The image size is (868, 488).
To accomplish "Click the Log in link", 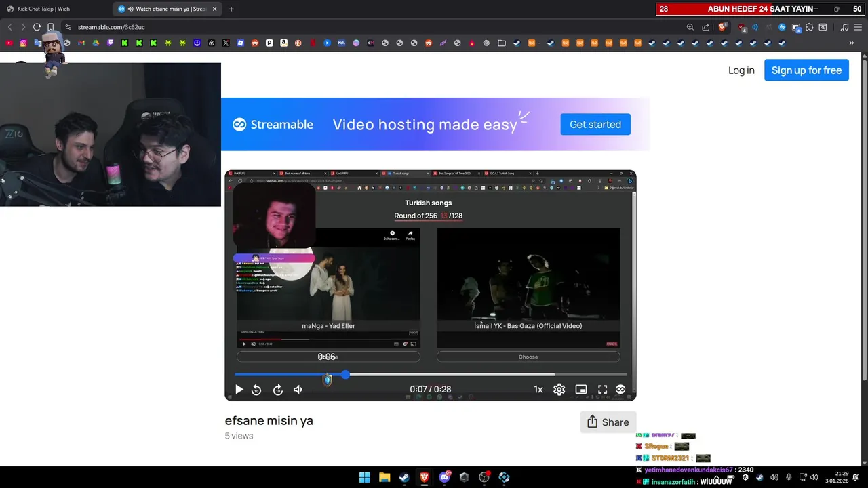I will click(x=741, y=70).
